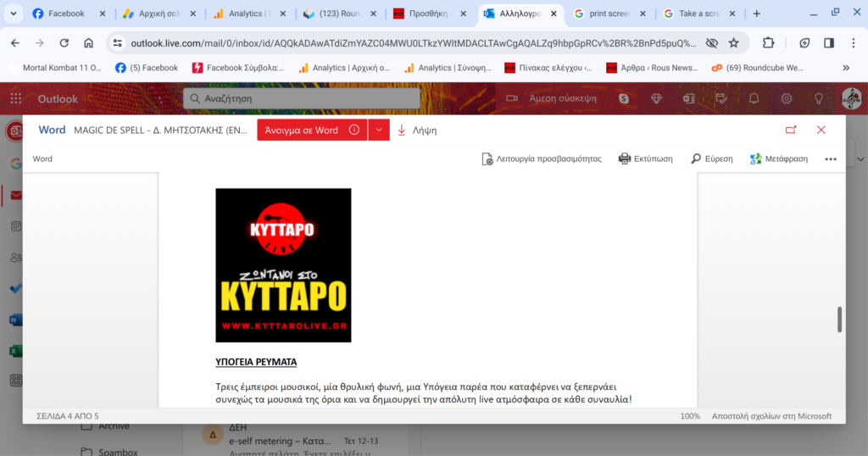Go back to previous page
Screen dimensions: 868x456
point(15,43)
